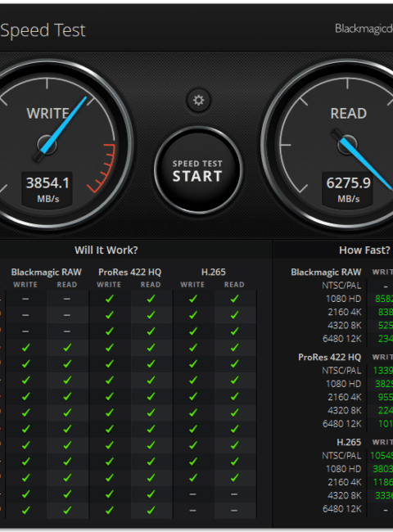Screen dimensions: 393x532
Task: Click ProRes 422 HQ header in Will It Work
Action: (129, 272)
